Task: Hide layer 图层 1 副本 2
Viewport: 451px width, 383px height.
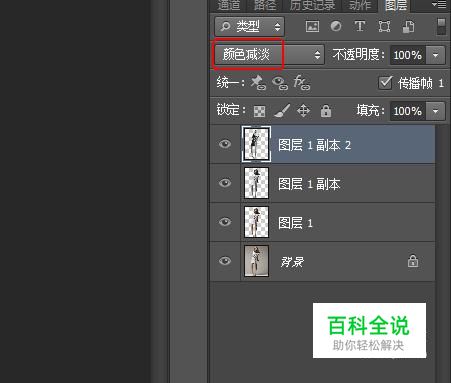Action: [225, 144]
